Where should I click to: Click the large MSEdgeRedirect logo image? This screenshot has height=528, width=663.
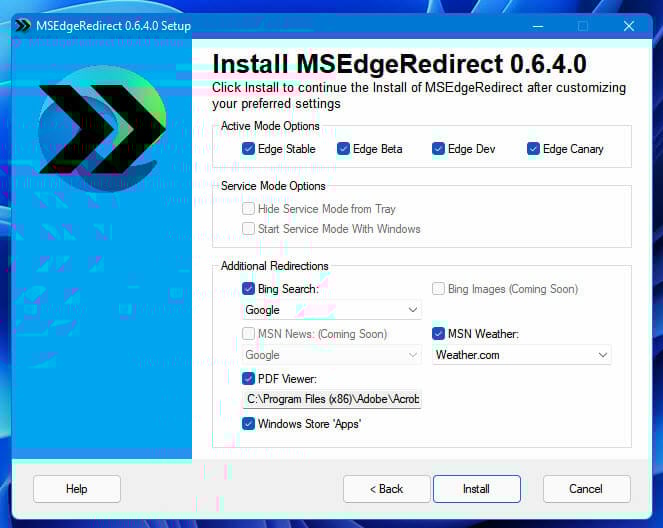tap(102, 129)
